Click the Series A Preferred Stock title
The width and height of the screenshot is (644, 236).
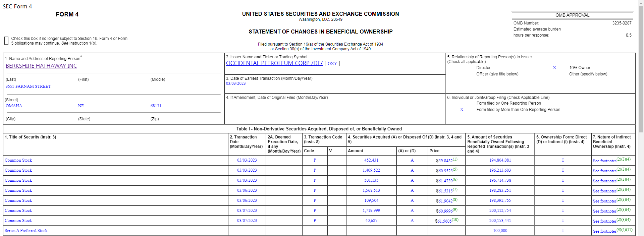coord(26,231)
